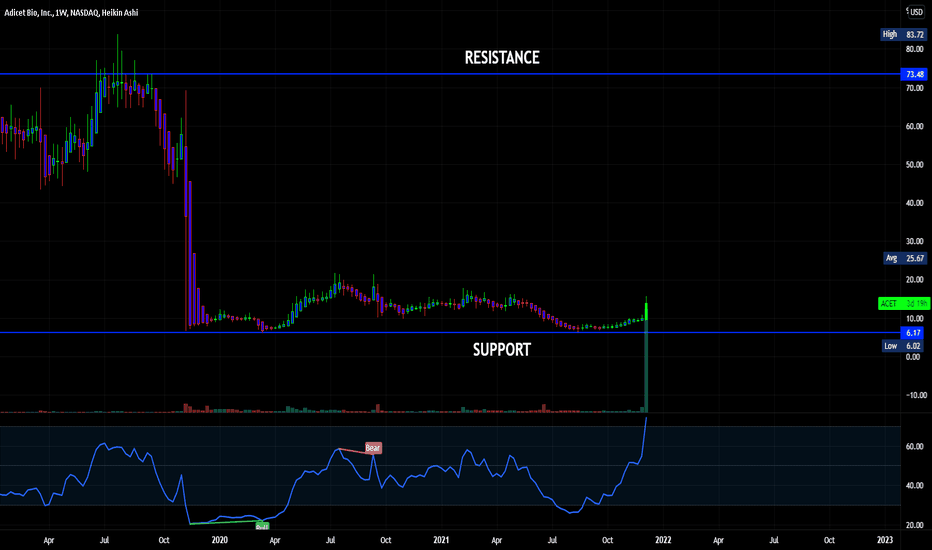Viewport: 932px width, 550px height.
Task: Click the 2023 time axis label
Action: point(884,540)
